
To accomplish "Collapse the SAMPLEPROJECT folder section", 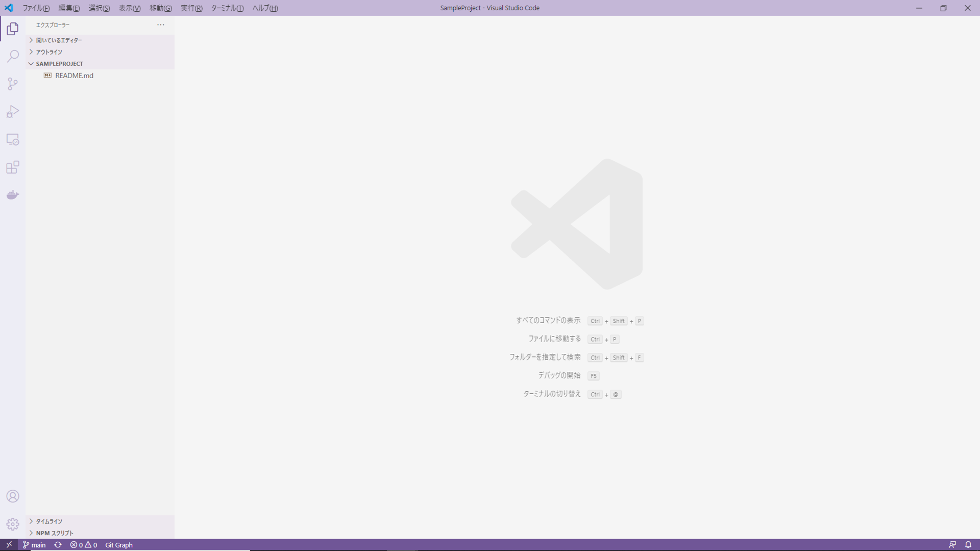I will [x=100, y=64].
